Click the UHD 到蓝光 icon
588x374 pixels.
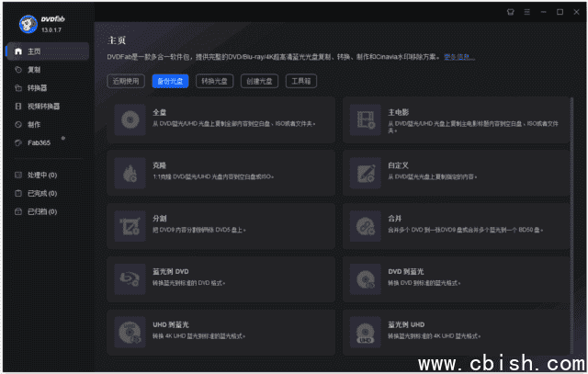click(x=130, y=333)
